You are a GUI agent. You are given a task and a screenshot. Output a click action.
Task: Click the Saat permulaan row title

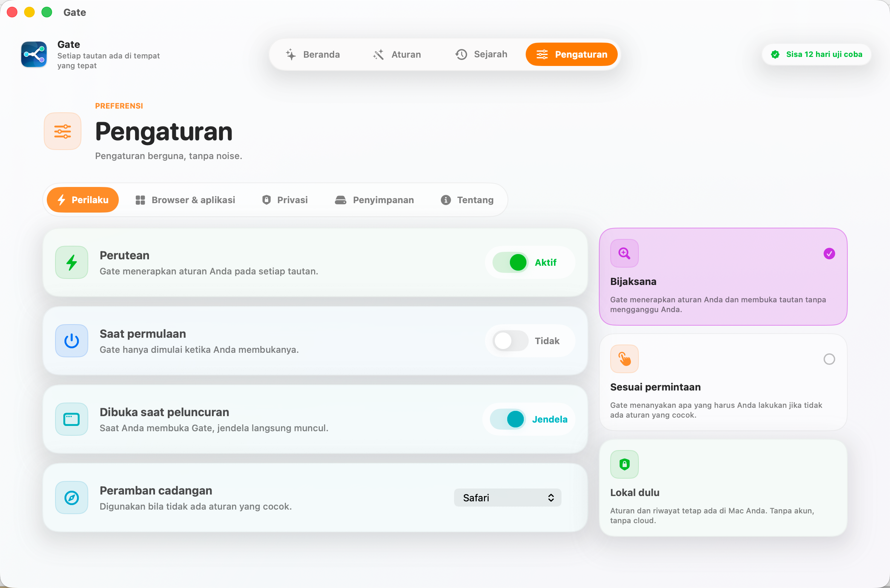click(143, 334)
